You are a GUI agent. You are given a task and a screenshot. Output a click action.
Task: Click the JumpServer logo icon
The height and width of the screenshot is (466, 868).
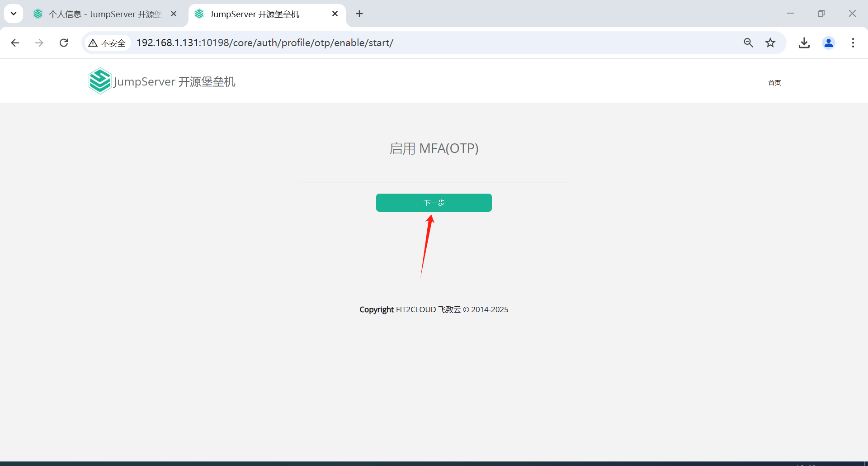pos(100,81)
